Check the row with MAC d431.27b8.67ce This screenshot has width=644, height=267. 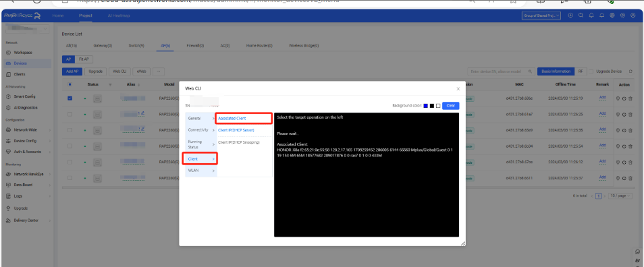70,162
